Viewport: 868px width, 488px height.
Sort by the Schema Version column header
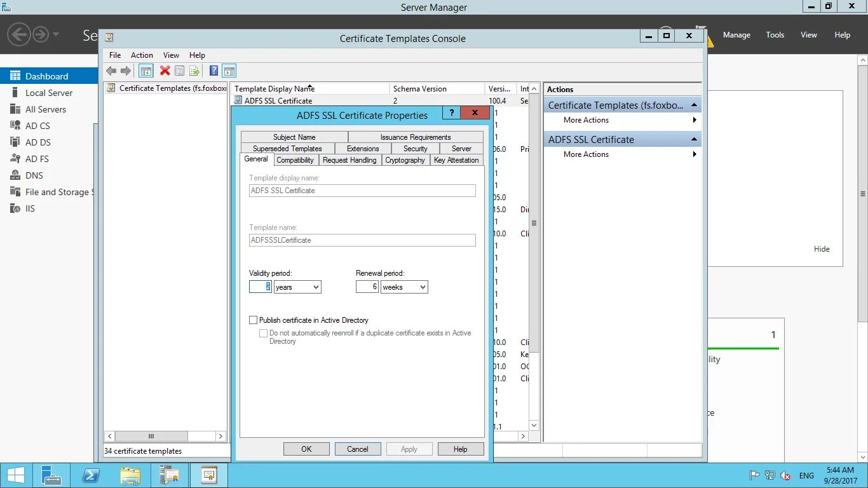[x=437, y=89]
